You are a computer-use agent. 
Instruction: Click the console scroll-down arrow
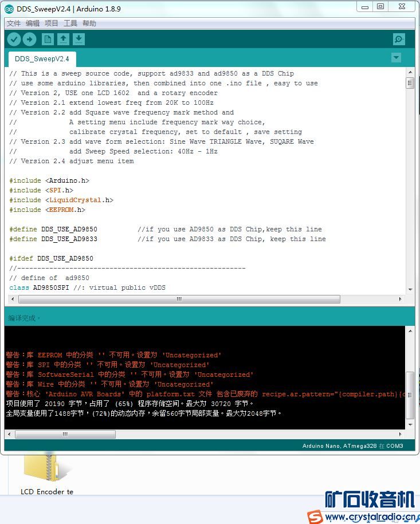pyautogui.click(x=410, y=425)
